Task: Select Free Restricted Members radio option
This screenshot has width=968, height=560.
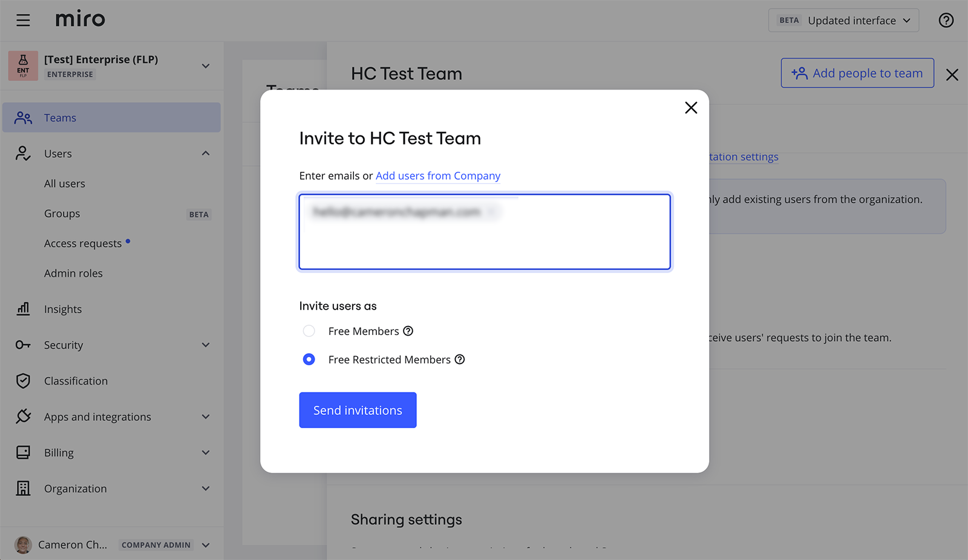Action: tap(309, 359)
